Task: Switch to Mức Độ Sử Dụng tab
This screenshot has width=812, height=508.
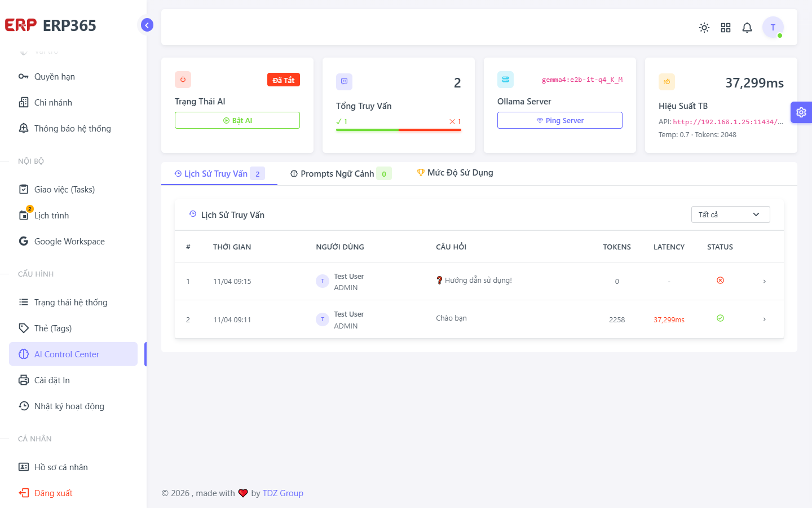Action: coord(454,173)
